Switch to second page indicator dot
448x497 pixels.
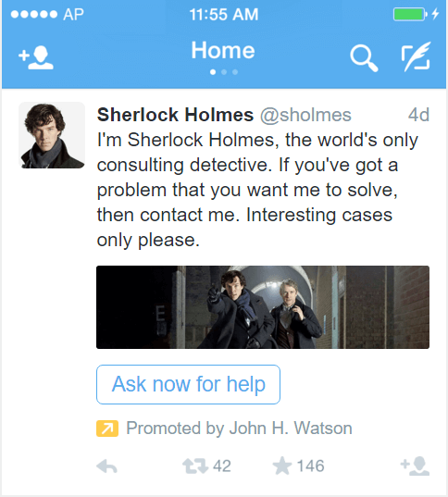click(x=224, y=72)
